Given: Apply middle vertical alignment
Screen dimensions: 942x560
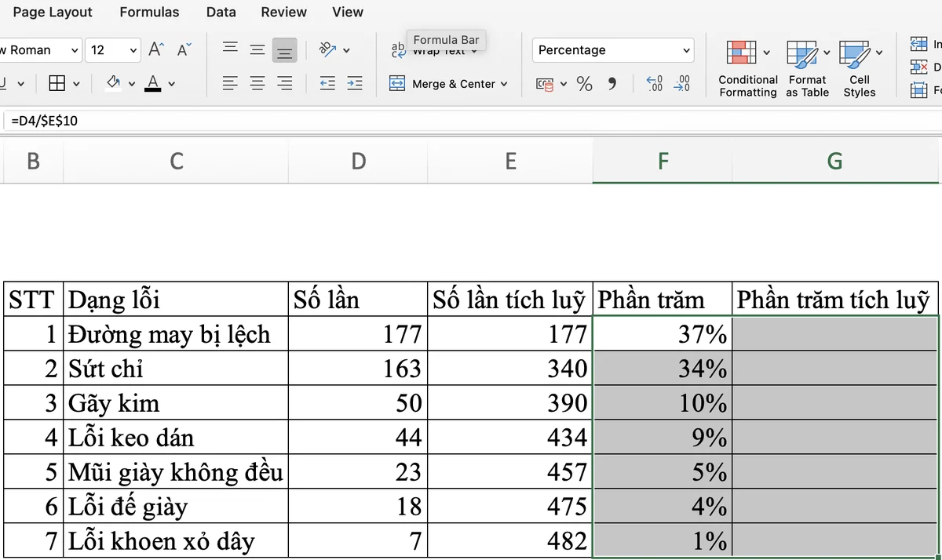Looking at the screenshot, I should (x=257, y=49).
